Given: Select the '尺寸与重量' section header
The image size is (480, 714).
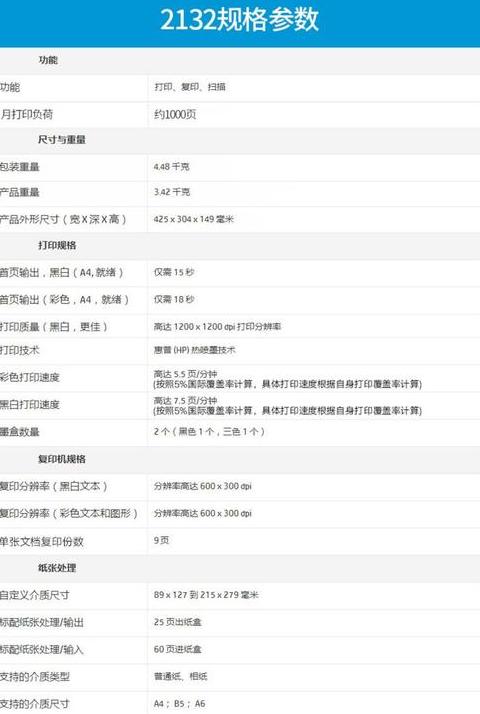Looking at the screenshot, I should (x=62, y=140).
